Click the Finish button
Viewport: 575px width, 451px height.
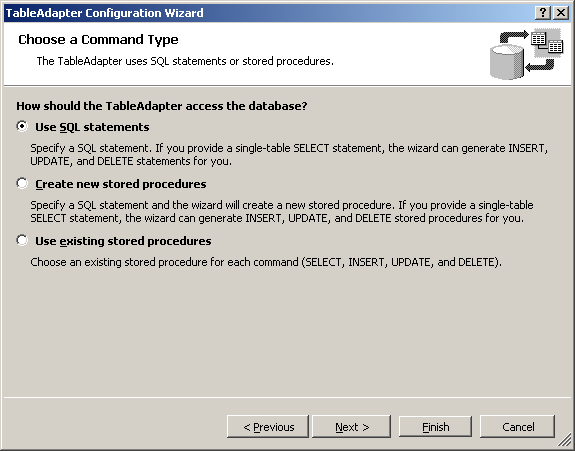[x=435, y=426]
